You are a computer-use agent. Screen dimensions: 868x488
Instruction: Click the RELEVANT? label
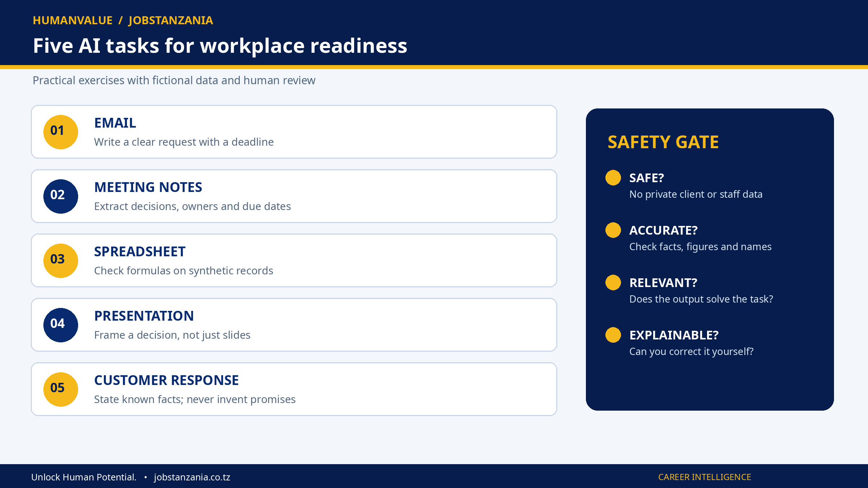tap(663, 283)
